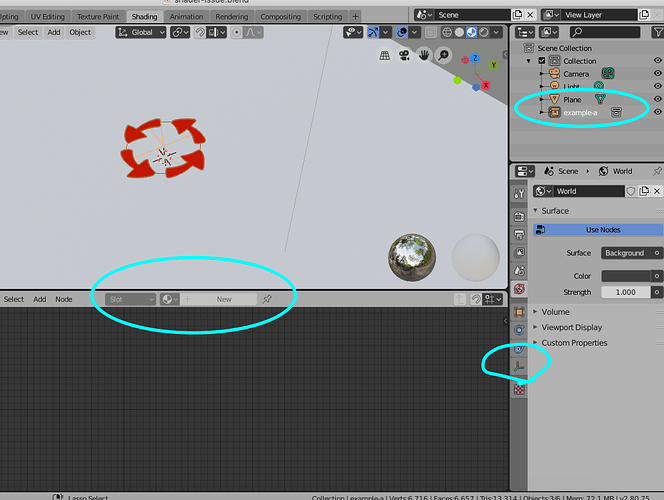664x500 pixels.
Task: Delete the Scene with X icon
Action: 530,15
